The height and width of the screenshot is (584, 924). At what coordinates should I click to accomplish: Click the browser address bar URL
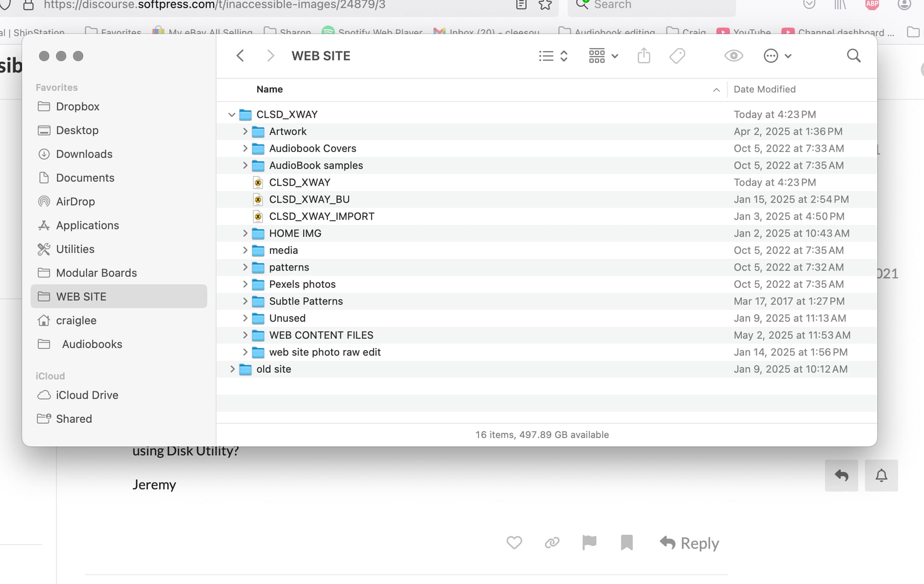tap(214, 5)
